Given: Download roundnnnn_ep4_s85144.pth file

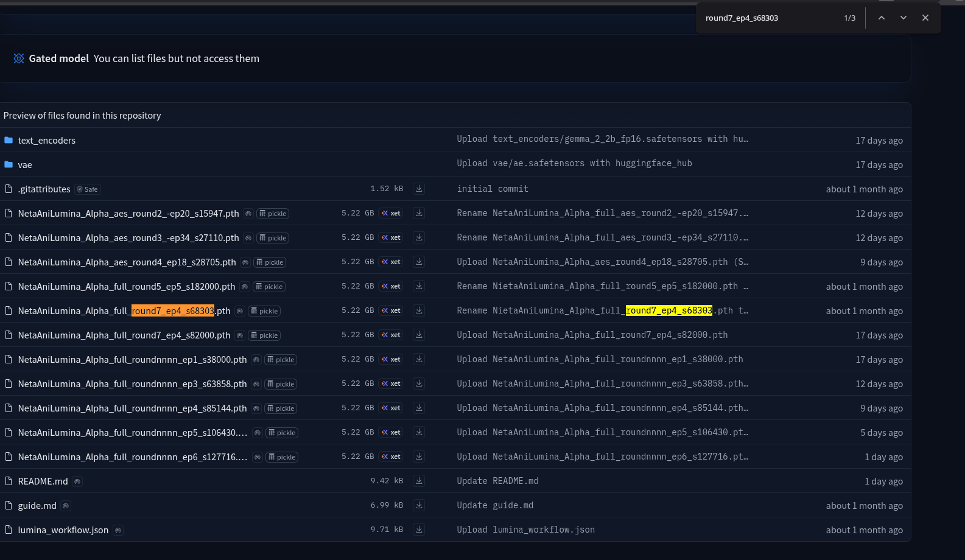Looking at the screenshot, I should tap(419, 408).
